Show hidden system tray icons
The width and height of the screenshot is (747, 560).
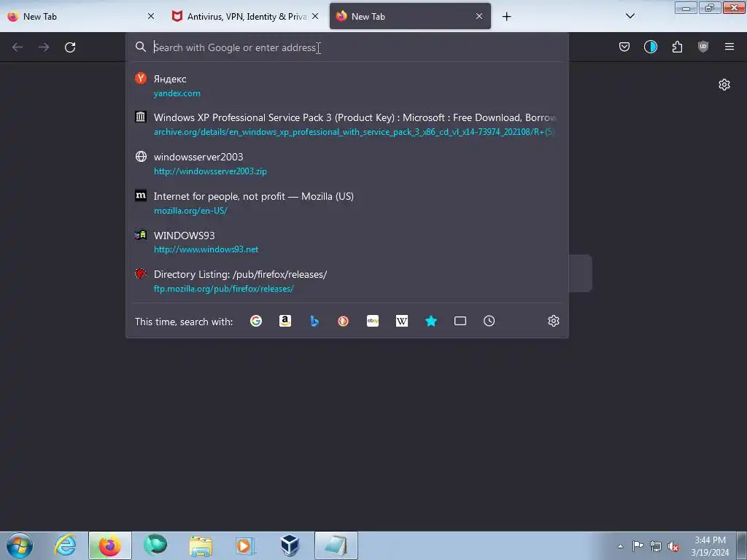click(x=620, y=546)
